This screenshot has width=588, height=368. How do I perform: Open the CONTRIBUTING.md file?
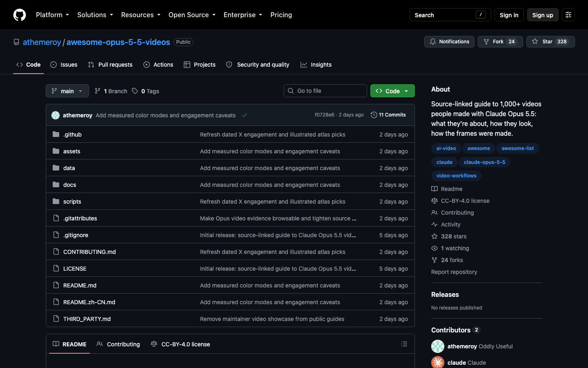point(89,252)
